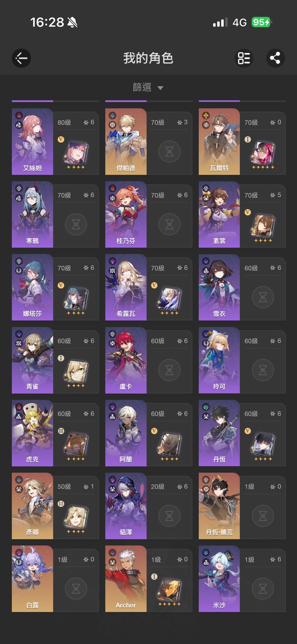
Task: Select the 丹恆 character portrait
Action: point(219,433)
